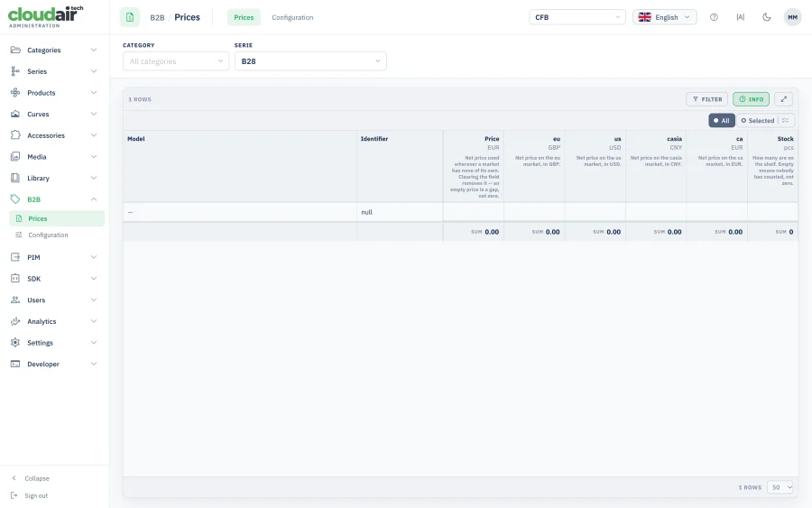Show only Selected rows
Image resolution: width=812 pixels, height=508 pixels.
pyautogui.click(x=758, y=120)
